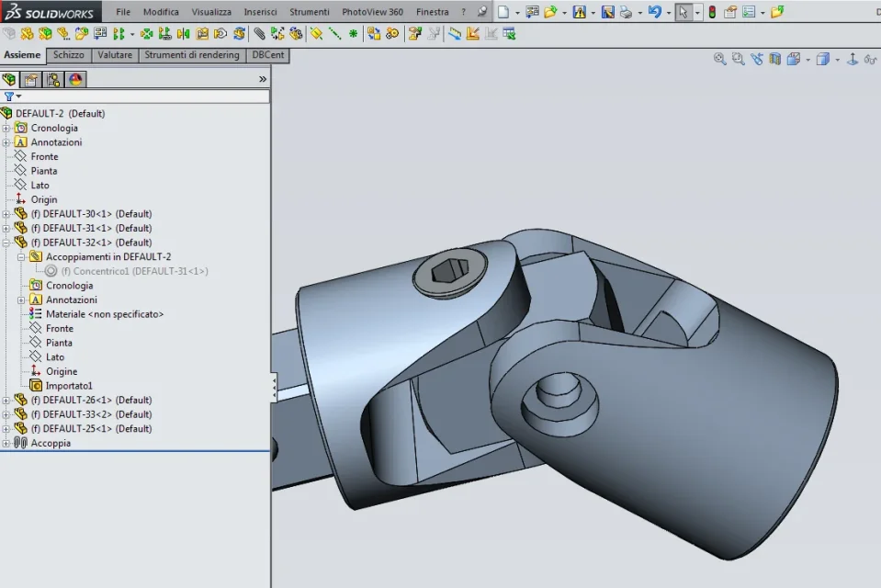This screenshot has height=588, width=881.
Task: Expand the DEFAULT-30<1> component
Action: point(6,214)
